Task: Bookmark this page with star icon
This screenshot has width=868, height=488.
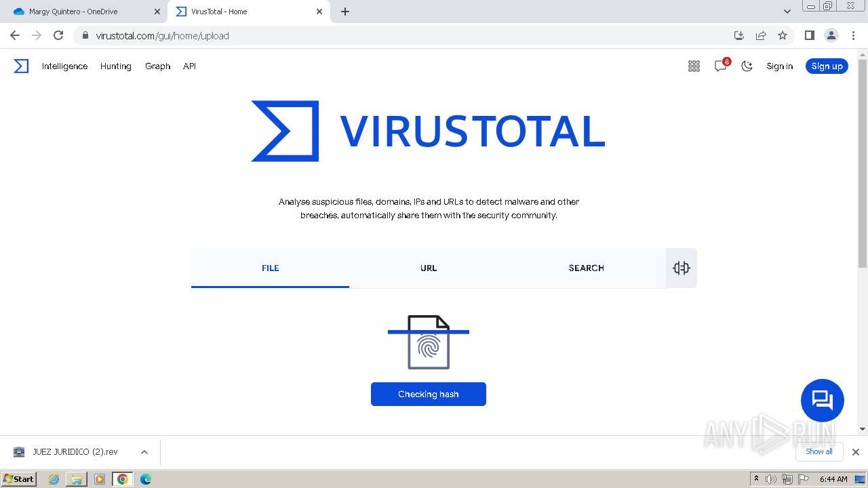Action: [783, 35]
